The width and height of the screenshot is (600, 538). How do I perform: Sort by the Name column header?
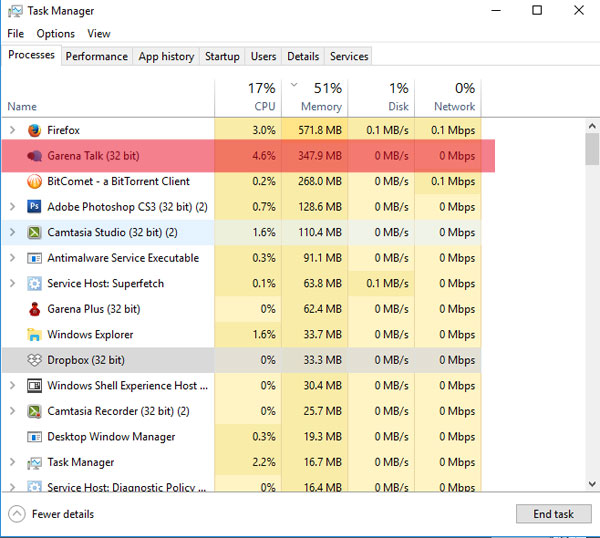[x=108, y=98]
